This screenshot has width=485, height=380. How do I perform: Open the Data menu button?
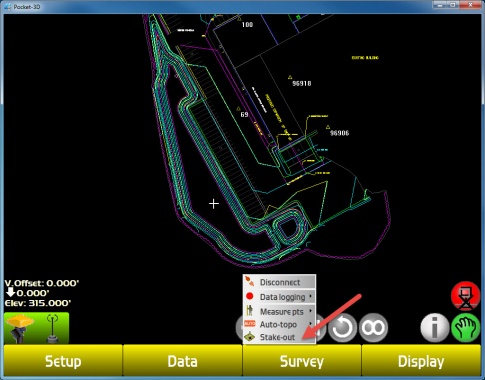182,361
